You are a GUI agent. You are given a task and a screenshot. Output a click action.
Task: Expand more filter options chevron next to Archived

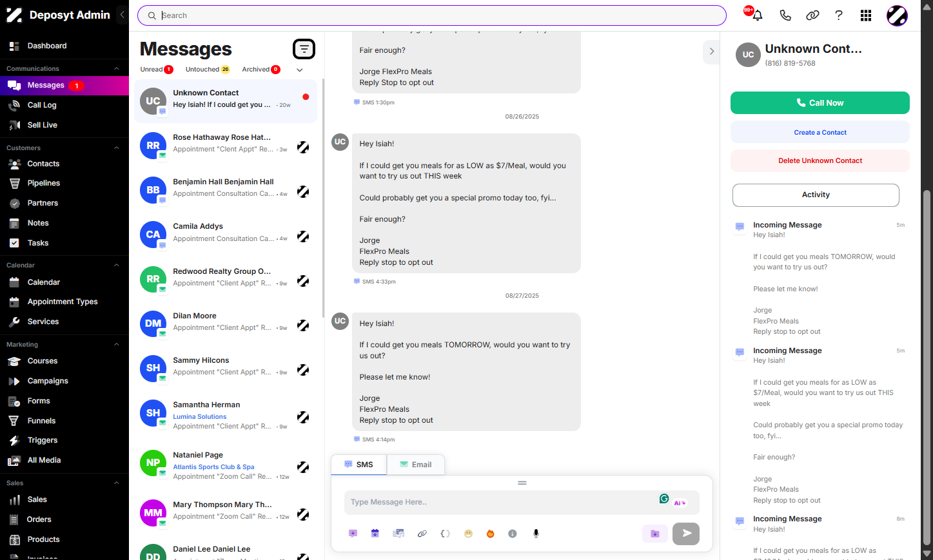tap(300, 70)
